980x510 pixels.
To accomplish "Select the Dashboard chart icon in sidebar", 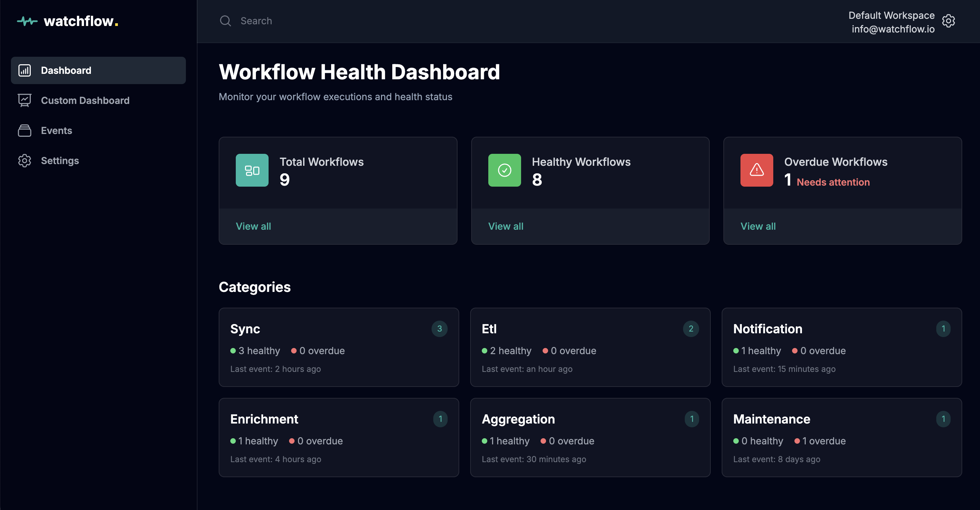I will pyautogui.click(x=24, y=70).
